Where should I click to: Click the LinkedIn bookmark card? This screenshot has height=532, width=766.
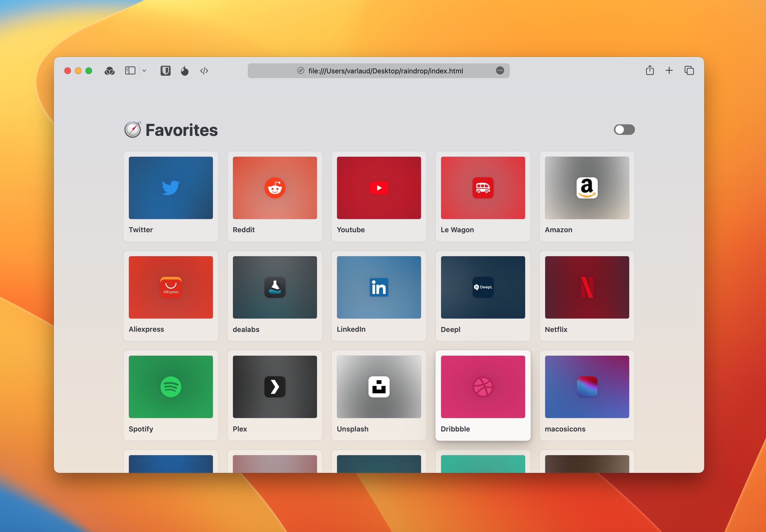coord(379,296)
